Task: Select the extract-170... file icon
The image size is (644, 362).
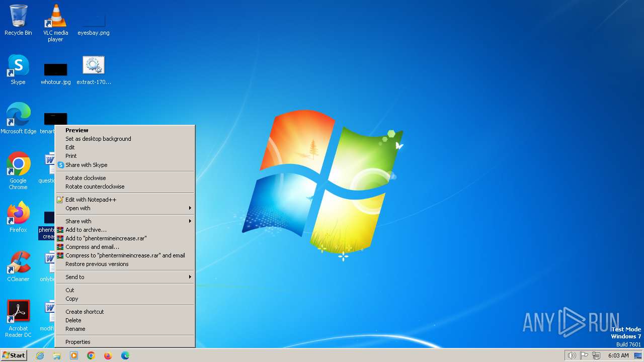Action: tap(94, 70)
